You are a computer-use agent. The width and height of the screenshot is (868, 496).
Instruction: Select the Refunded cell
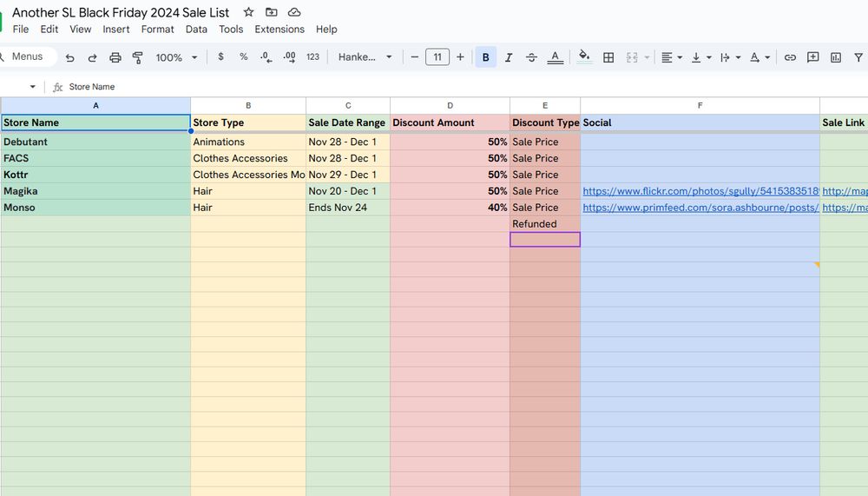[545, 224]
